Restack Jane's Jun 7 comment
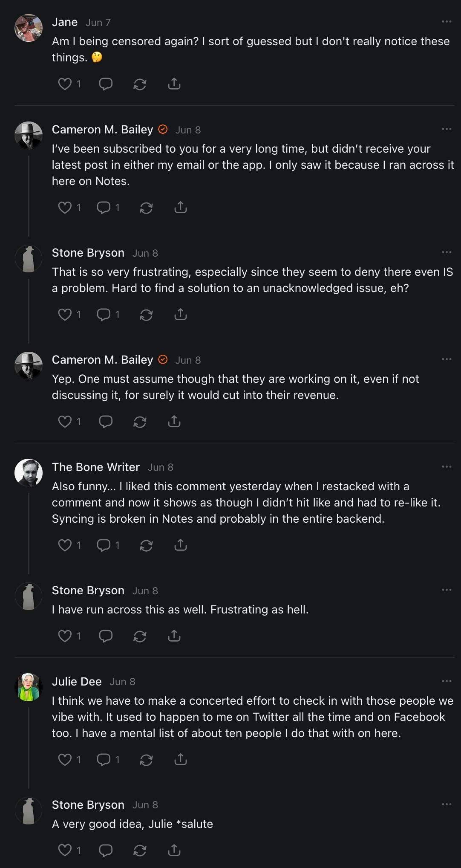 (x=140, y=84)
